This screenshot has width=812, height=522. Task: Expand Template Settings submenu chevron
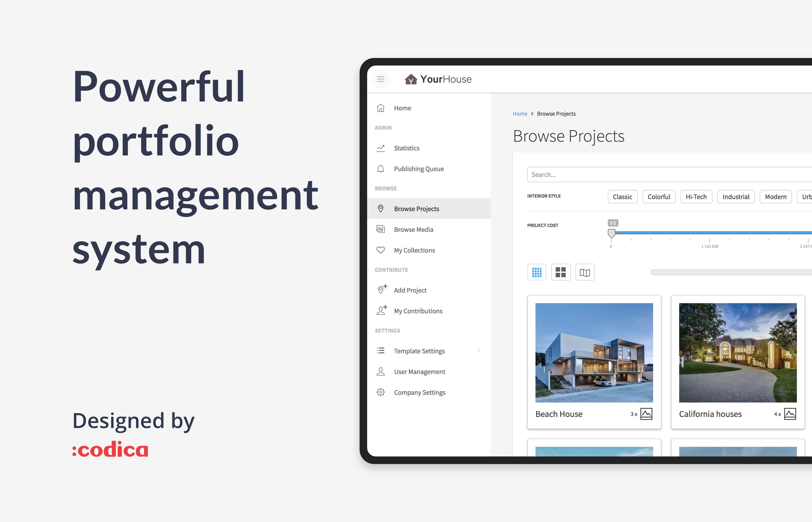coord(478,350)
